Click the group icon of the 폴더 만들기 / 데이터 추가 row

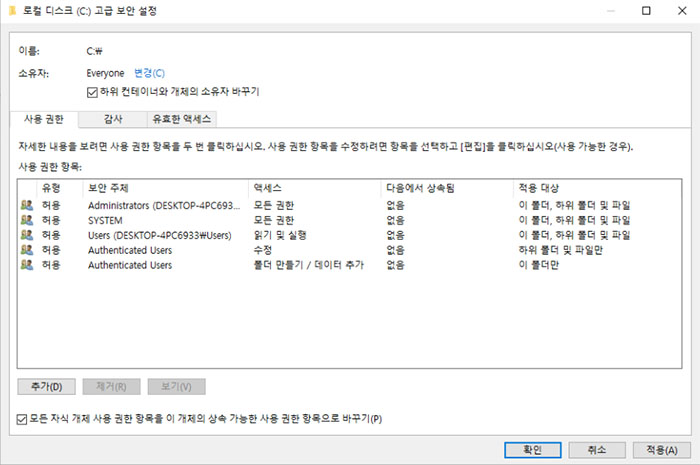point(27,265)
